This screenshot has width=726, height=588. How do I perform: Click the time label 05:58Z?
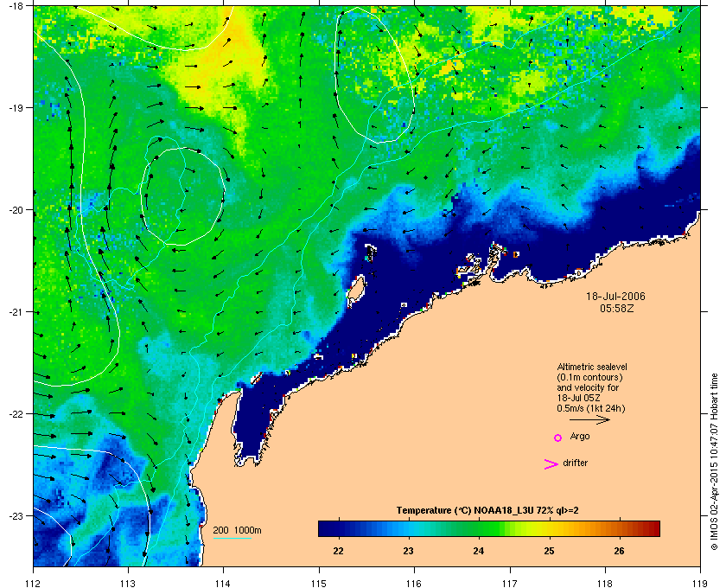617,308
